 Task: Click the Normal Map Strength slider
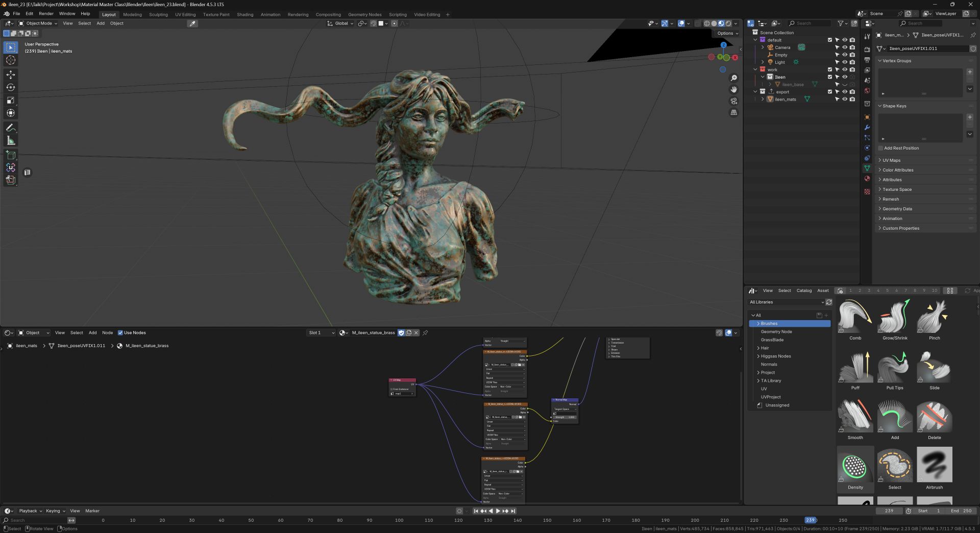[x=565, y=417]
